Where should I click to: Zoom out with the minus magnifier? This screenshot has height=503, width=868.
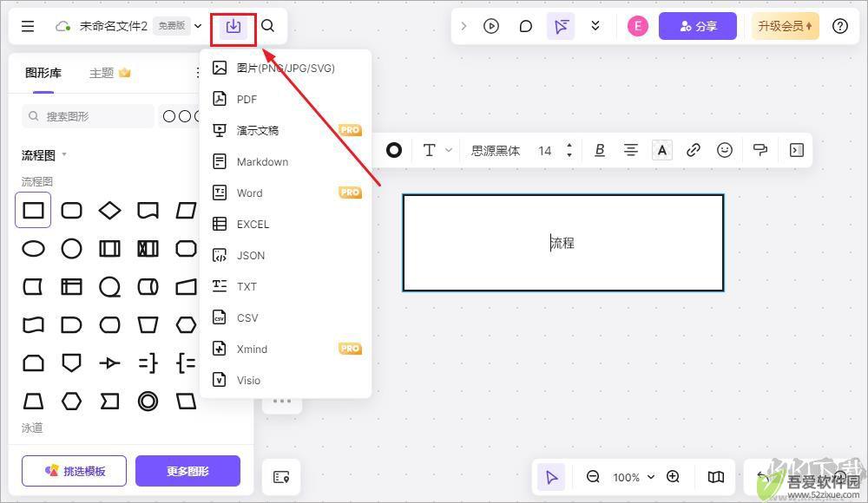point(593,477)
